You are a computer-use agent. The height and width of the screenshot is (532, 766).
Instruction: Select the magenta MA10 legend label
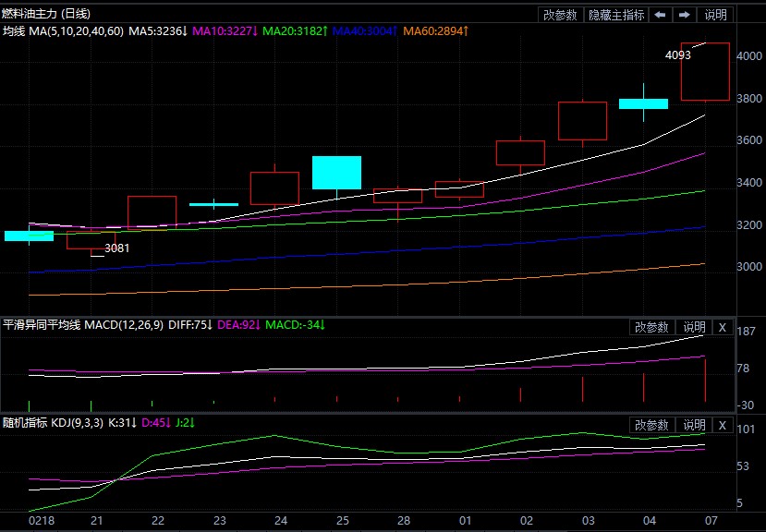(225, 31)
